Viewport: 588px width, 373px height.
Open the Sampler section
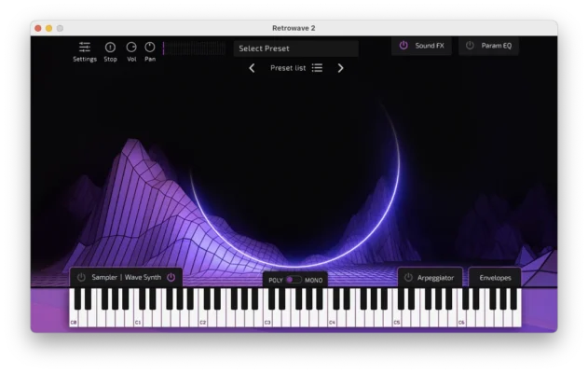pyautogui.click(x=104, y=277)
